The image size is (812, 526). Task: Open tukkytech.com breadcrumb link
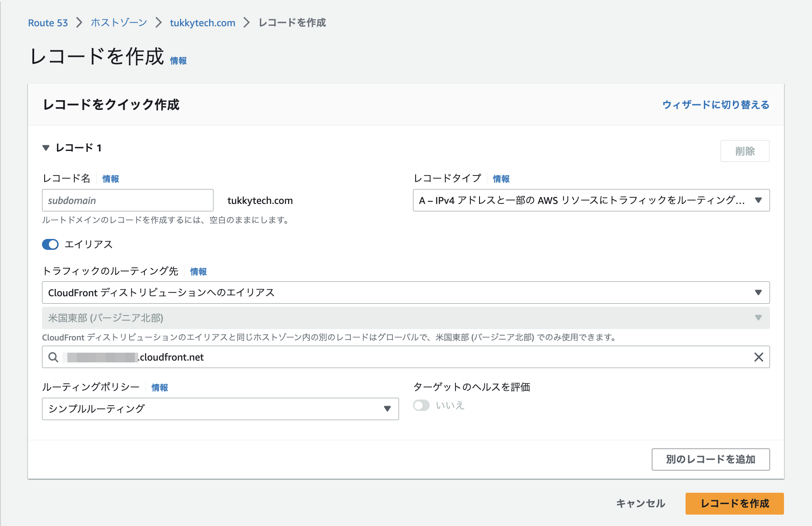(x=202, y=23)
